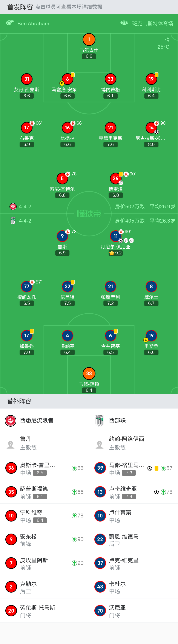Tap 瑟盖特 rating 7.5 label
The image size is (178, 644).
(68, 303)
